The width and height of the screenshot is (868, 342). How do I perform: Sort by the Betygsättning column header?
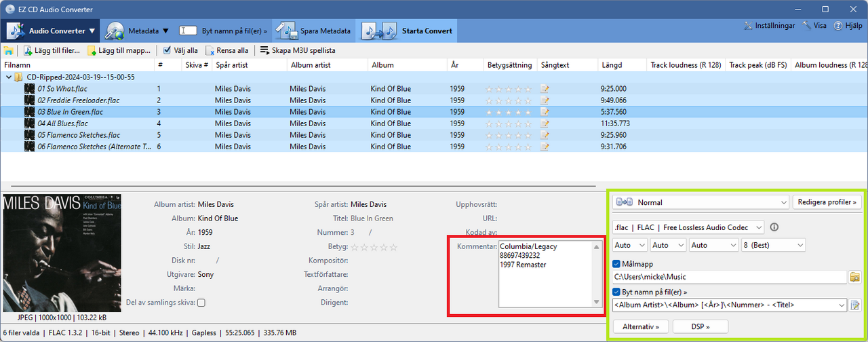point(510,65)
